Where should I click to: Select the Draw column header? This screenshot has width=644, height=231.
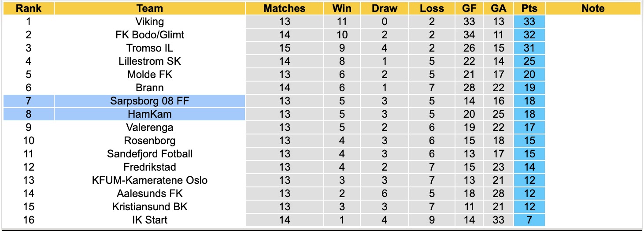pyautogui.click(x=385, y=8)
